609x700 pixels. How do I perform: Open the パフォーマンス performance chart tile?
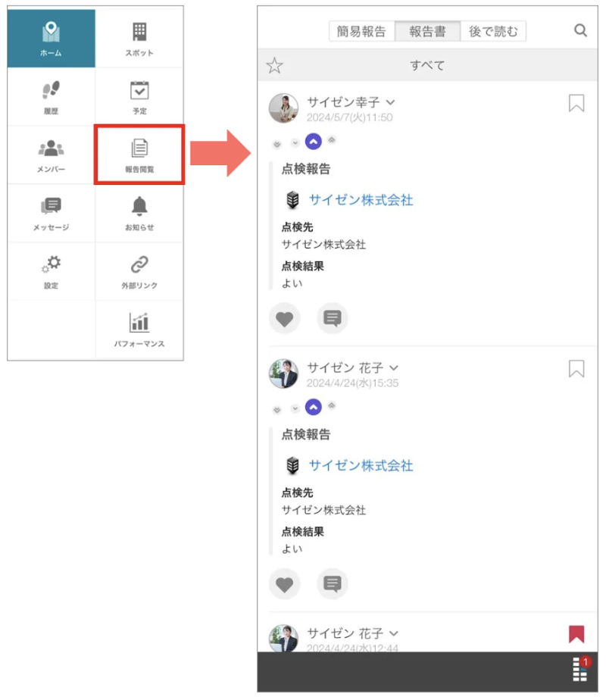pos(139,330)
